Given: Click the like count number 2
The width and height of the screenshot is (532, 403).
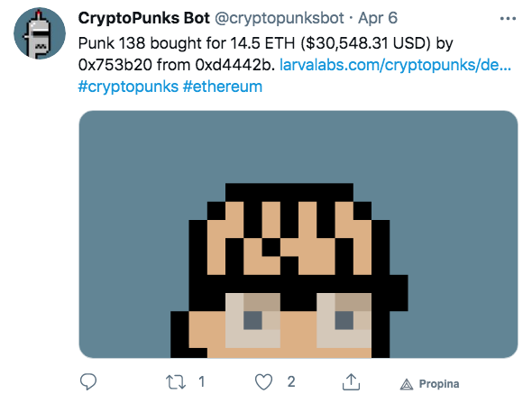Looking at the screenshot, I should (291, 382).
